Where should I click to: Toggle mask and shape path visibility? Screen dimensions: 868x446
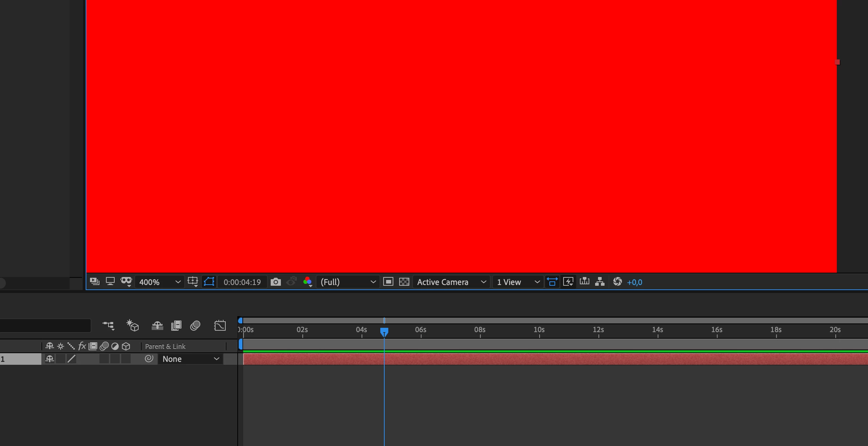pyautogui.click(x=209, y=282)
